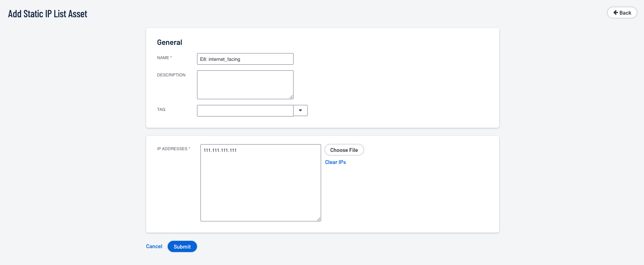Screen dimensions: 644x265
Task: Click the Clear IPs link
Action: pos(335,162)
